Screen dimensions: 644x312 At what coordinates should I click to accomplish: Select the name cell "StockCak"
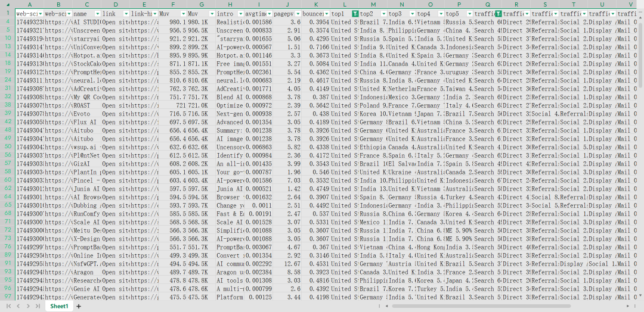pos(87,64)
